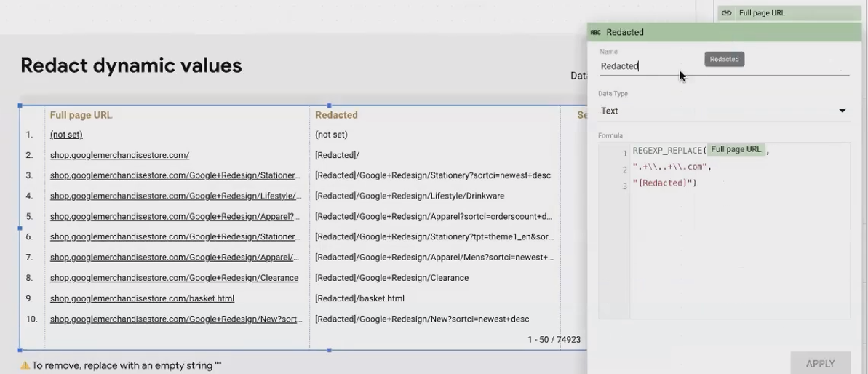This screenshot has height=374, width=868.
Task: Click the [Redacted]/Google+Redesign/Clearance cell
Action: (392, 278)
